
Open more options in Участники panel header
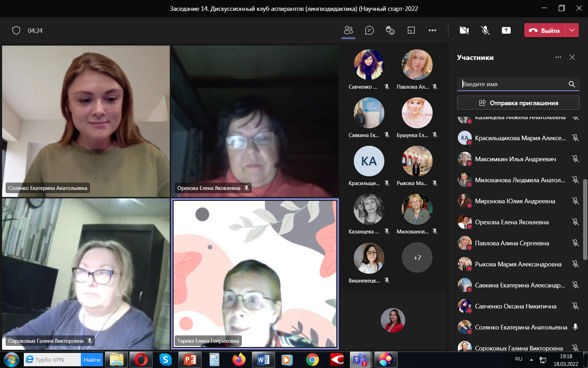click(558, 57)
